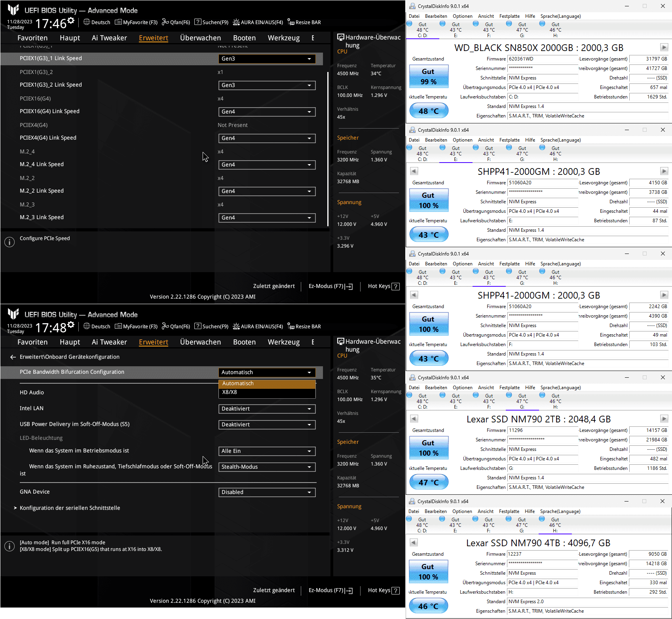Open the USB Power Delivery Soft-Off dropdown
Screen dimensions: 672x619
click(x=267, y=424)
